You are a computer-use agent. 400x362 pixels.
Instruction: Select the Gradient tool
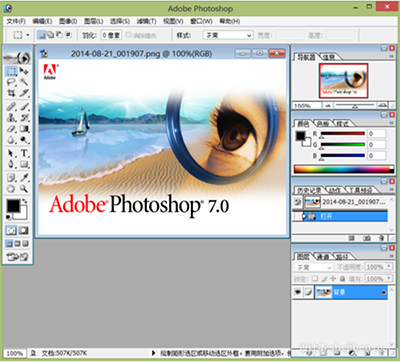click(x=24, y=129)
